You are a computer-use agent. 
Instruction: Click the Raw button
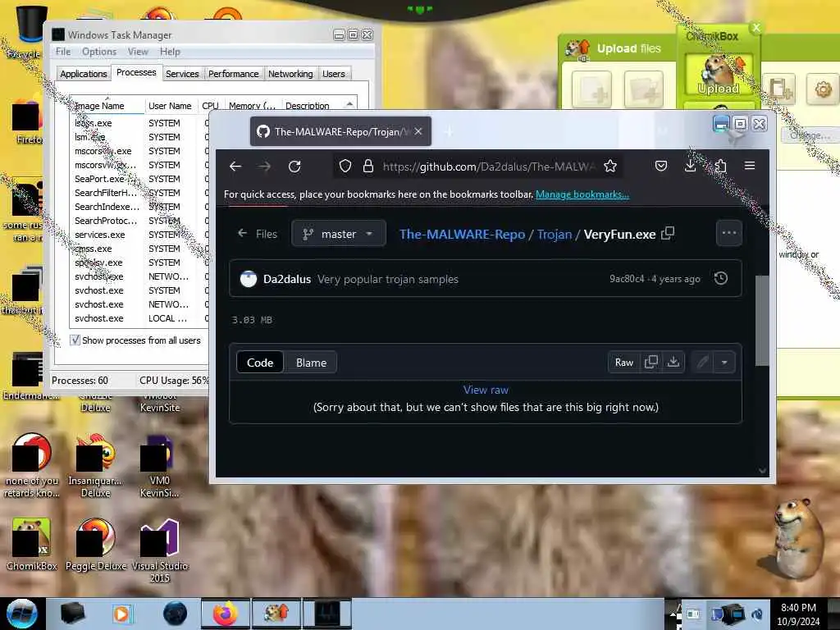[x=624, y=363]
